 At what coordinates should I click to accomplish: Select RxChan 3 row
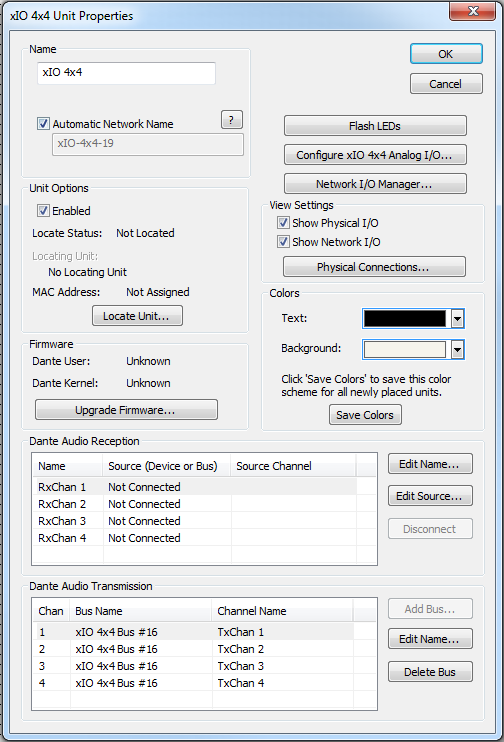[x=196, y=521]
